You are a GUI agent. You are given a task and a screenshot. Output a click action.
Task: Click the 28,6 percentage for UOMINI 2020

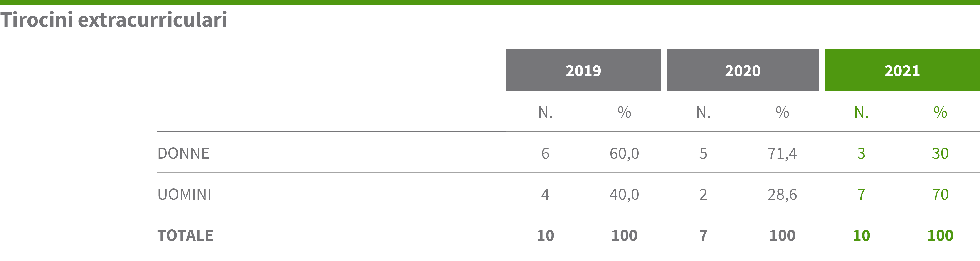782,195
